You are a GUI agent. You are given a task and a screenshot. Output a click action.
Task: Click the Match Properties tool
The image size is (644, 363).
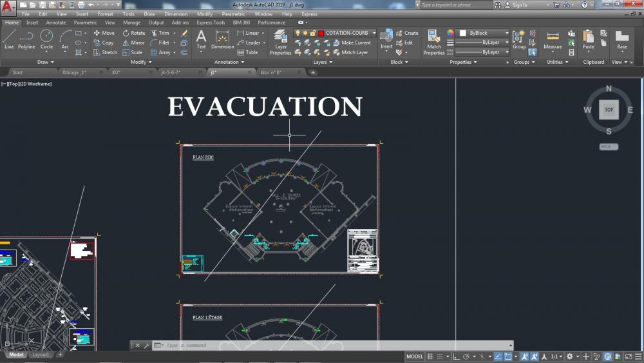[x=433, y=43]
